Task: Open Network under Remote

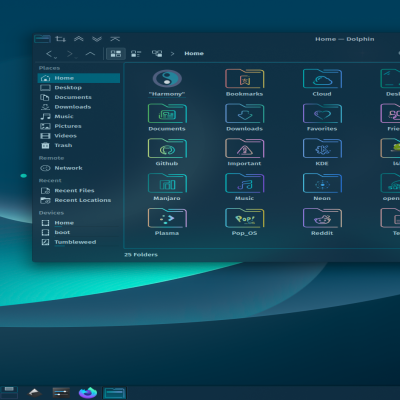Action: tap(79, 168)
